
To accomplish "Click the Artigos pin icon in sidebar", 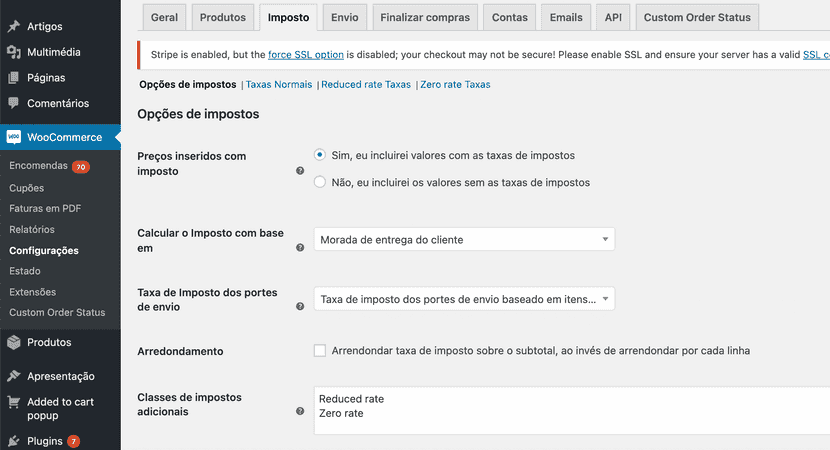I will click(x=13, y=25).
